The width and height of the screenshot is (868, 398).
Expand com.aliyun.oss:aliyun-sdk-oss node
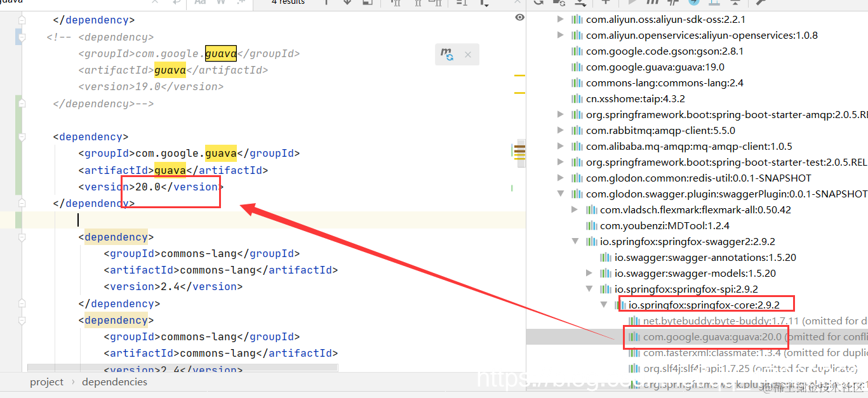pos(560,20)
